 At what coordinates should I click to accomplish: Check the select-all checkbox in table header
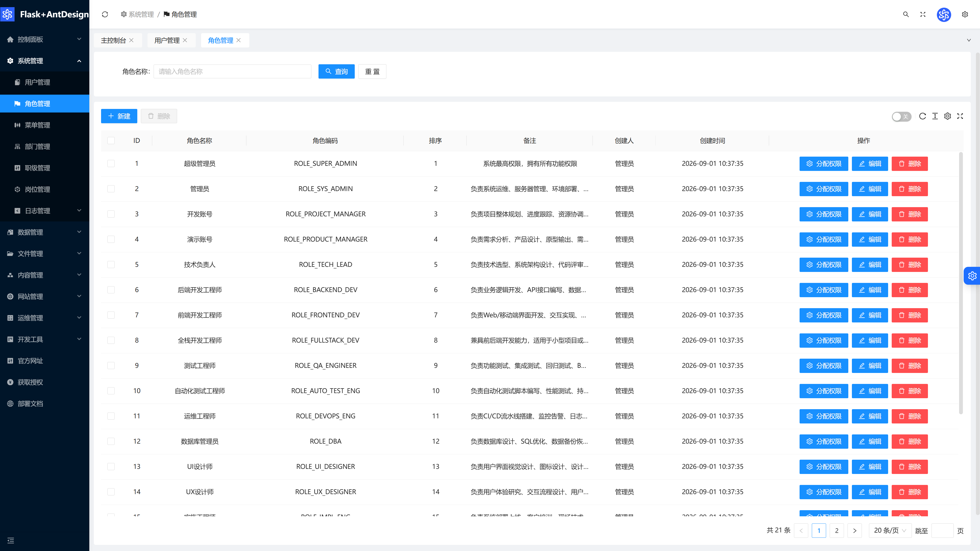[111, 141]
